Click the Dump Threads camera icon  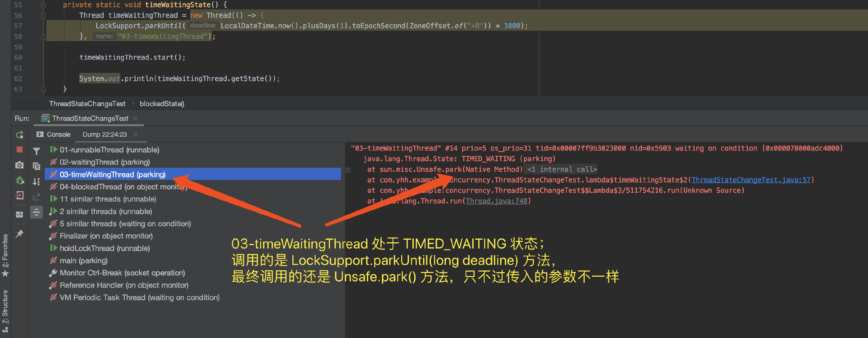click(x=19, y=165)
